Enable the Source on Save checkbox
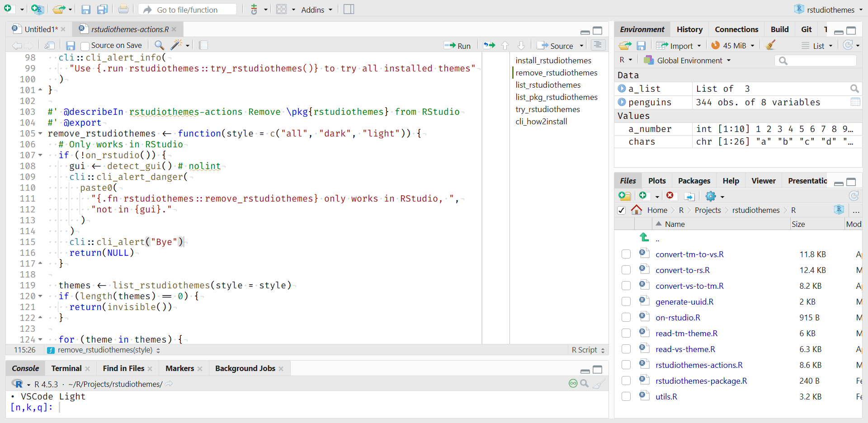This screenshot has width=868, height=423. [x=85, y=46]
